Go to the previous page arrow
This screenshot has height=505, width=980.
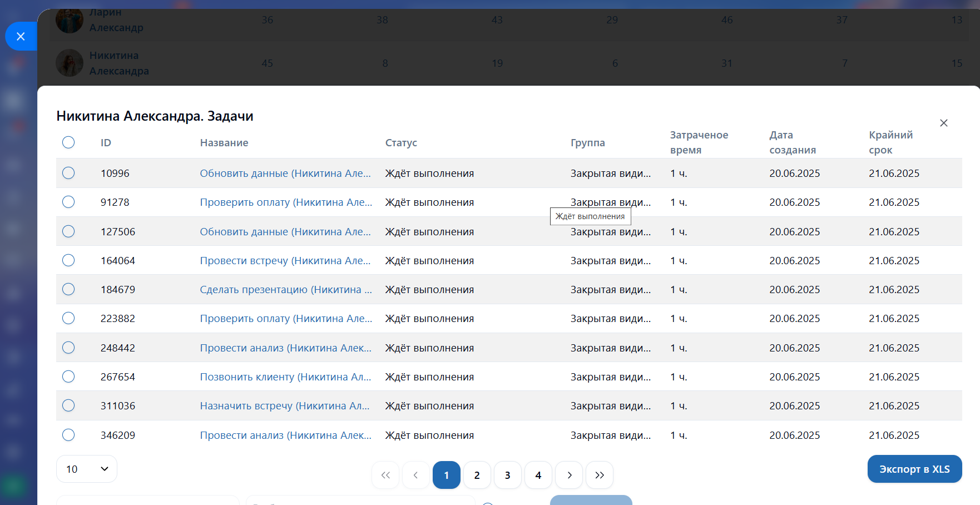click(x=415, y=475)
